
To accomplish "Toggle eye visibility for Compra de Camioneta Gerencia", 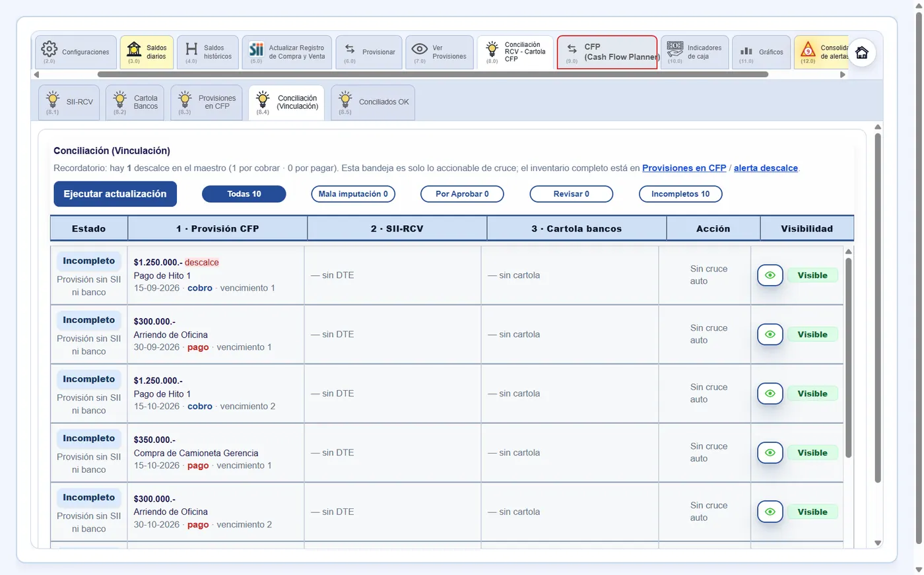I will (x=770, y=453).
